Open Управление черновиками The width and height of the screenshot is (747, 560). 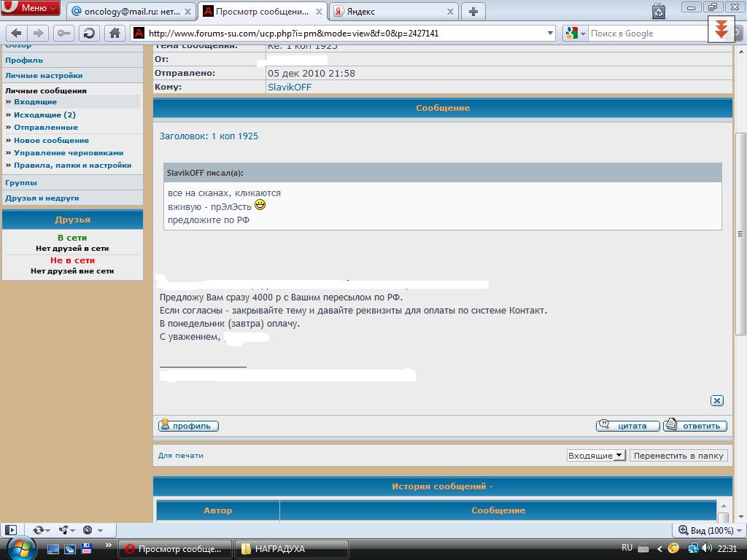pyautogui.click(x=69, y=153)
